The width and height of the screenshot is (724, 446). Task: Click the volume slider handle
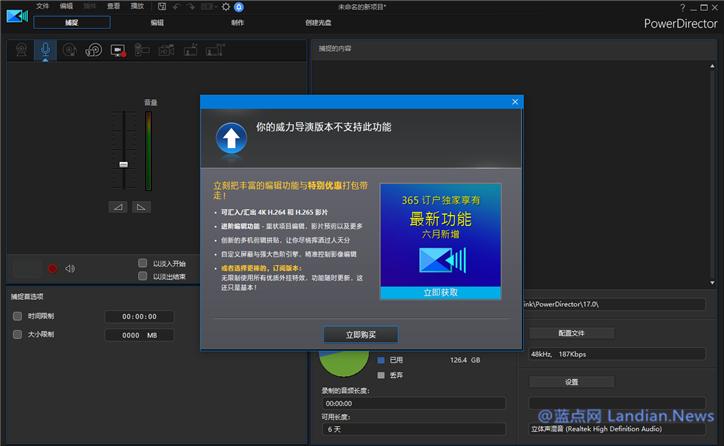123,164
